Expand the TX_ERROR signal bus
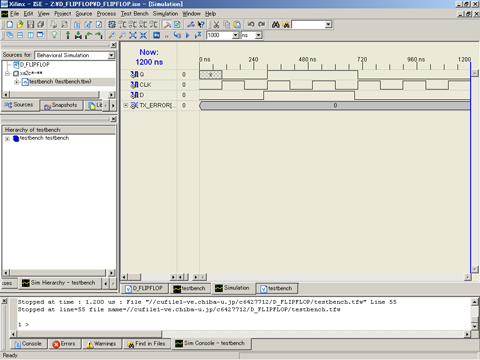 126,105
